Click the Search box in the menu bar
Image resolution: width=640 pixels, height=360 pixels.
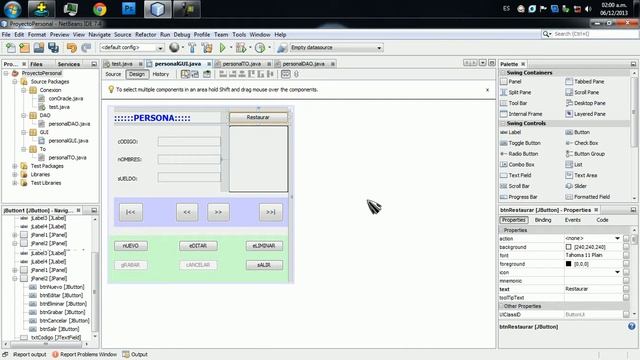590,34
